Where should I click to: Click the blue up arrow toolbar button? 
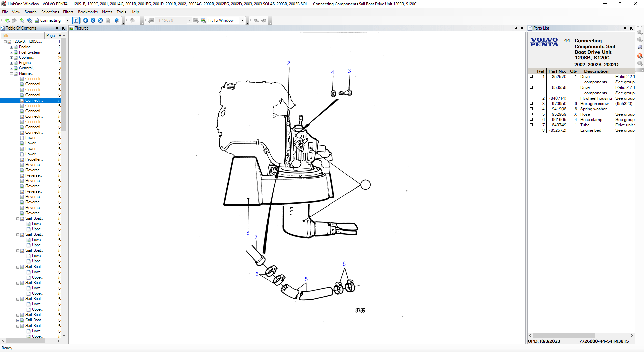(86, 20)
